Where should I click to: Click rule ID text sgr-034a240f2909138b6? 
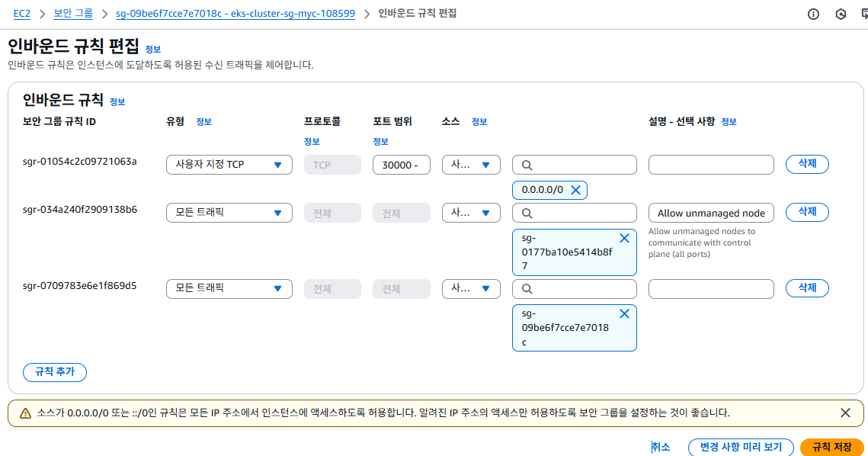pos(80,210)
